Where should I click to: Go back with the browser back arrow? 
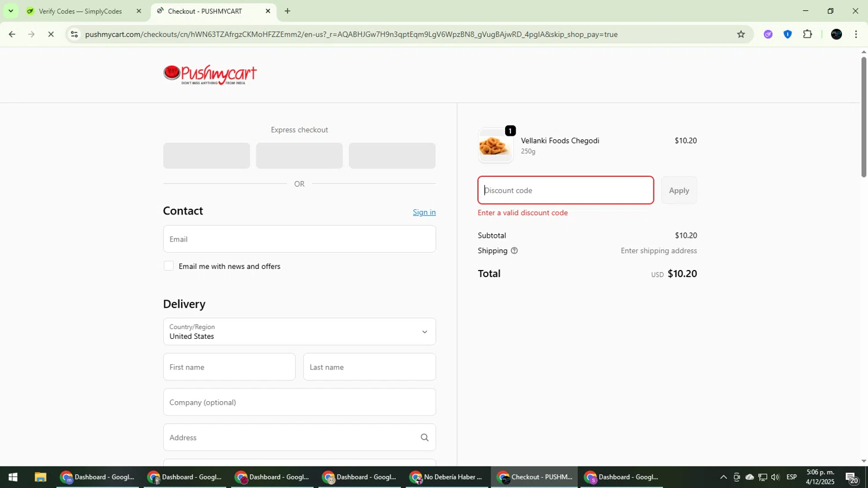[12, 35]
